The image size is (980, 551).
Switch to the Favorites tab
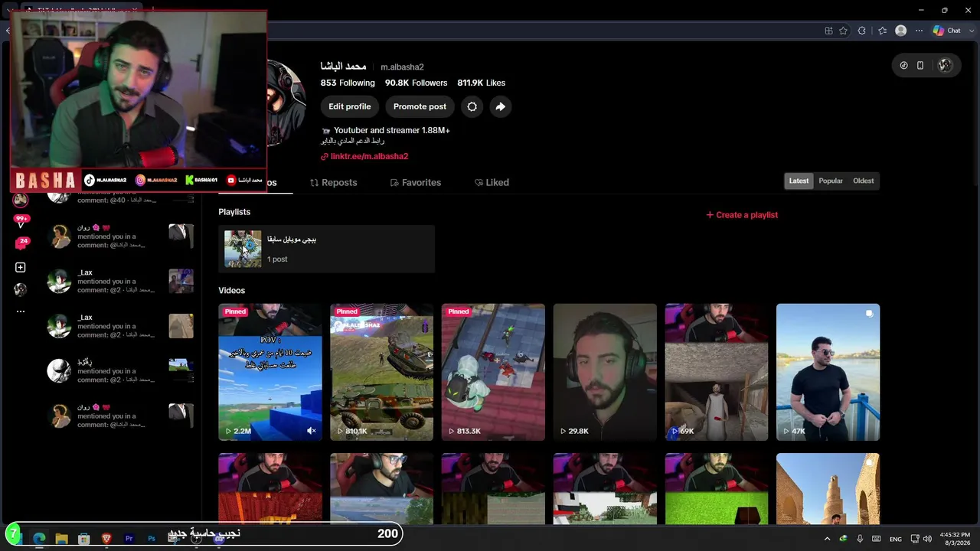coord(416,182)
